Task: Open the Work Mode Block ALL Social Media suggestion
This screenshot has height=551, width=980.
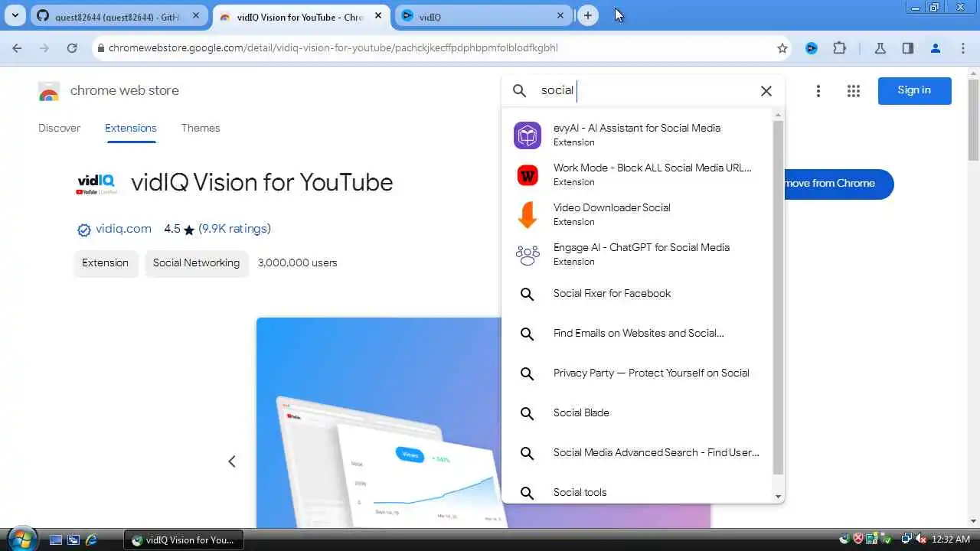Action: pyautogui.click(x=637, y=174)
